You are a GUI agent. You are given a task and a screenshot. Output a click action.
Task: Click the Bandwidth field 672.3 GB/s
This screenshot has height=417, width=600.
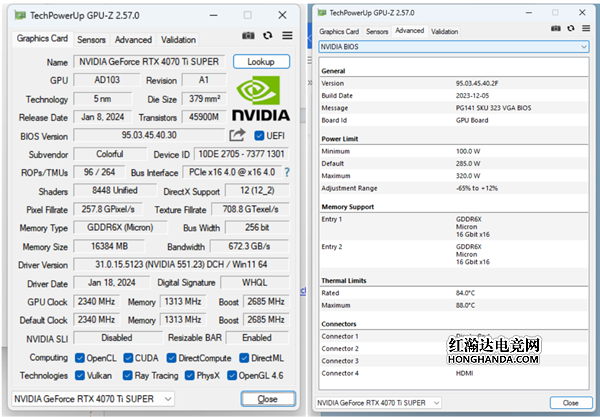[x=249, y=246]
